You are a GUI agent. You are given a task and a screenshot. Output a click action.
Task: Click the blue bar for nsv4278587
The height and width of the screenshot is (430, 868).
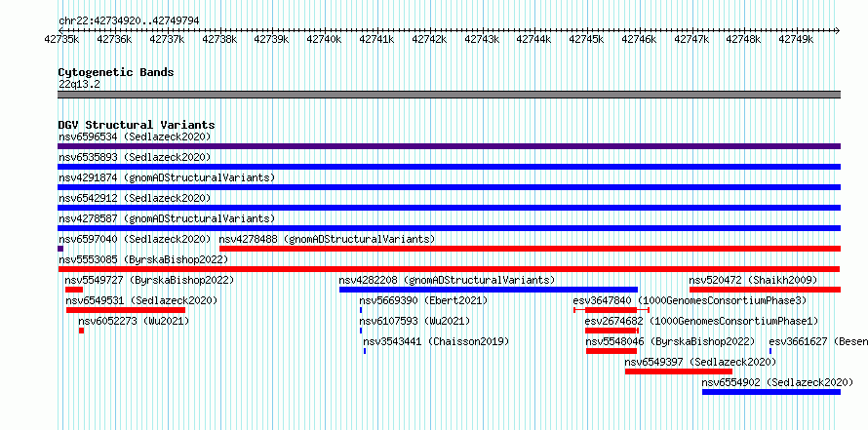(x=449, y=228)
